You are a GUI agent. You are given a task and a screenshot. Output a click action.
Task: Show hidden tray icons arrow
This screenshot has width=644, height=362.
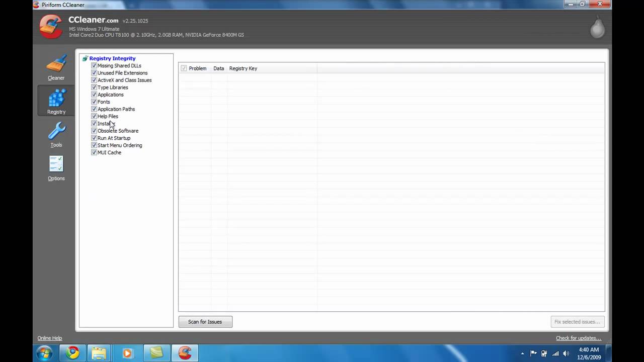(522, 353)
